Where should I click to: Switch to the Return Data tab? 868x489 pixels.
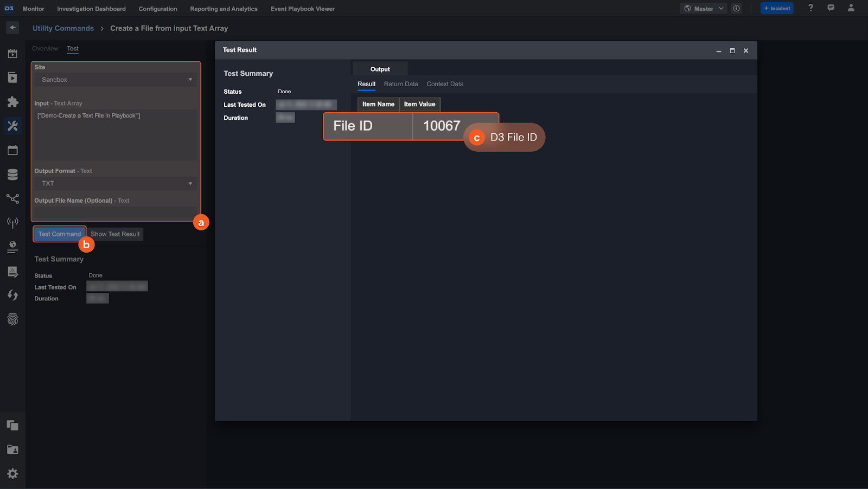click(x=401, y=84)
